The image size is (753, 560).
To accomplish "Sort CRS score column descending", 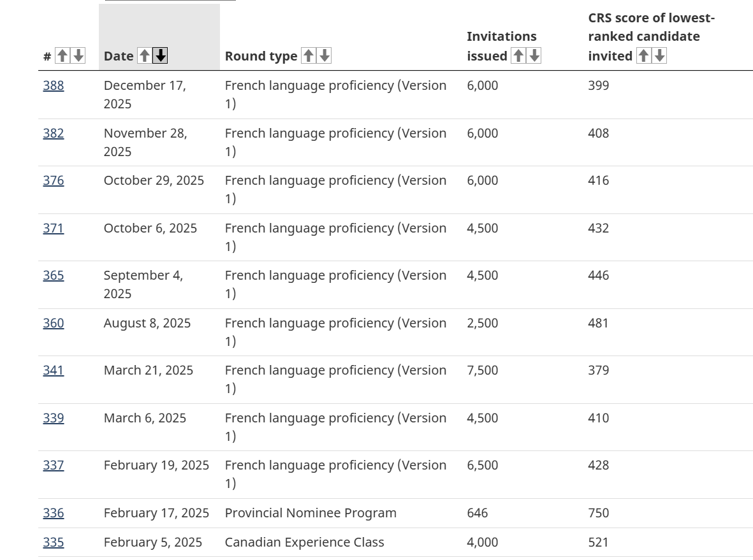I will click(660, 56).
